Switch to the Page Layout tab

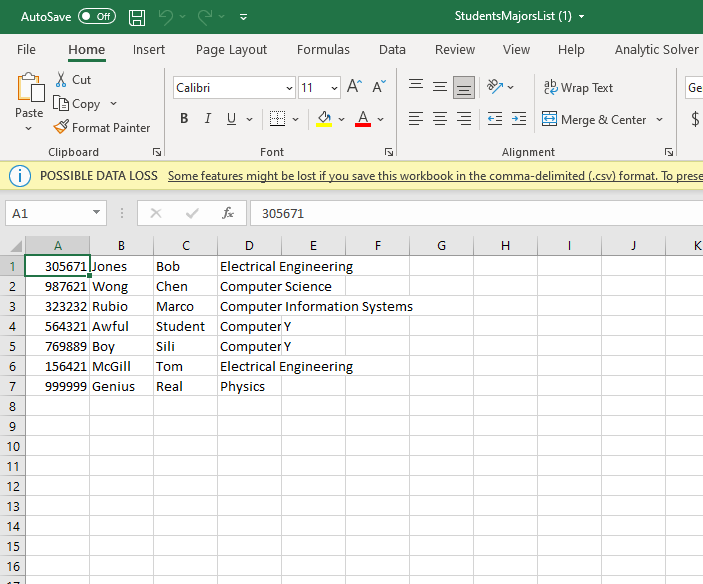click(231, 49)
